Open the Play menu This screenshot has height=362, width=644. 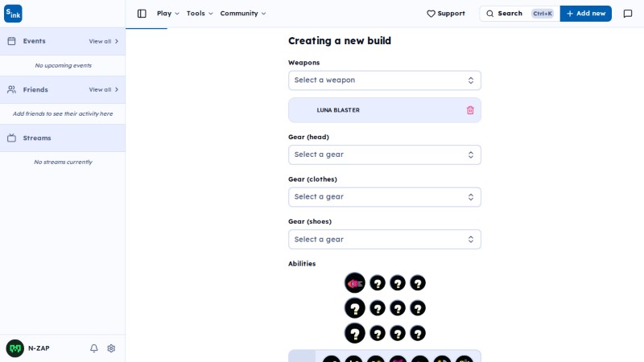[168, 14]
